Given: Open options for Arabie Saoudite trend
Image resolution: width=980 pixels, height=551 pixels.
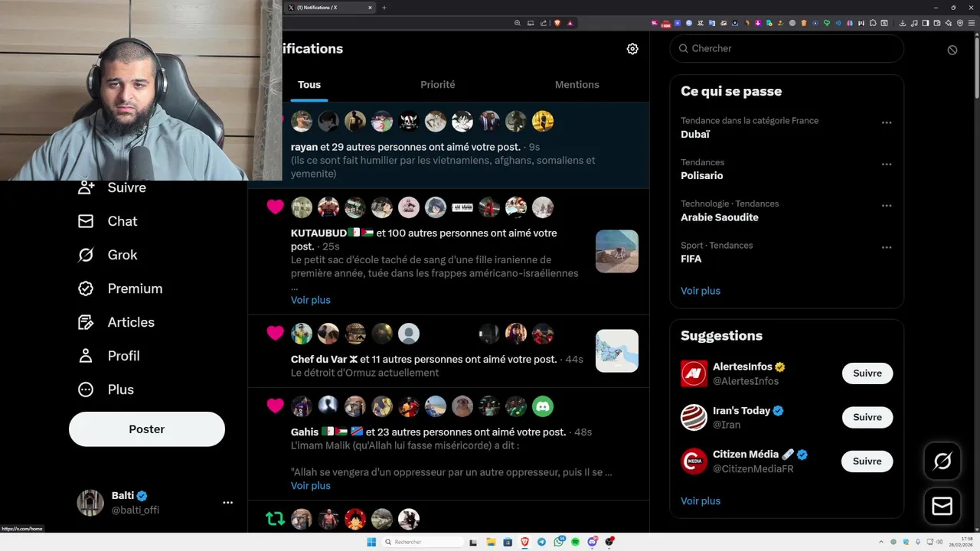Looking at the screenshot, I should (x=887, y=205).
